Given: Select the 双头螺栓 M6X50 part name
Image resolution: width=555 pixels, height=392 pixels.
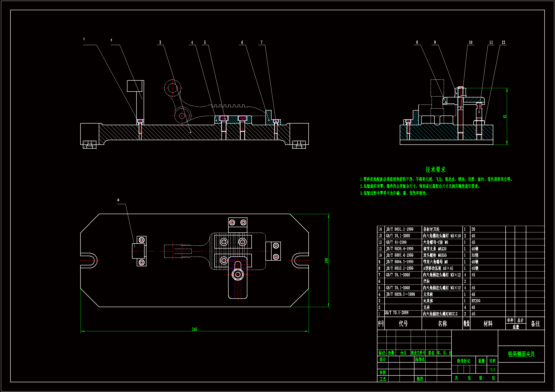Looking at the screenshot, I should coord(435,255).
